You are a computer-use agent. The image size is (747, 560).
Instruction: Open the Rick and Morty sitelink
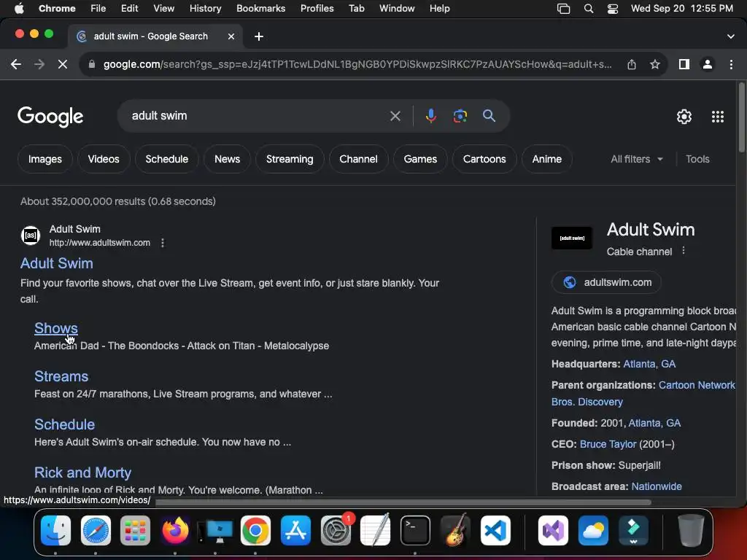point(83,472)
